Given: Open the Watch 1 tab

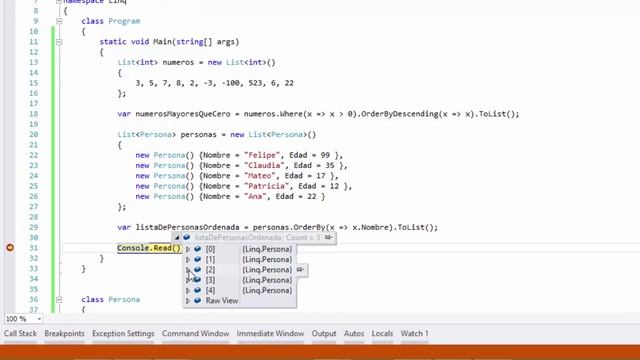Looking at the screenshot, I should [x=415, y=333].
